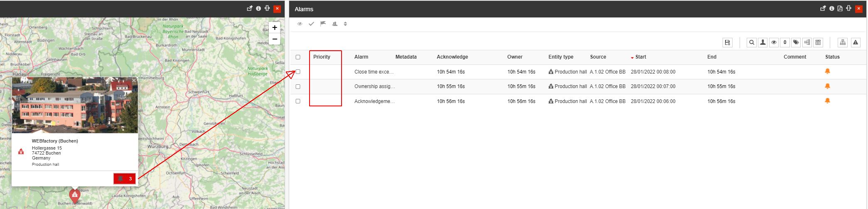Click the Priority column header
The width and height of the screenshot is (868, 209).
tap(322, 57)
